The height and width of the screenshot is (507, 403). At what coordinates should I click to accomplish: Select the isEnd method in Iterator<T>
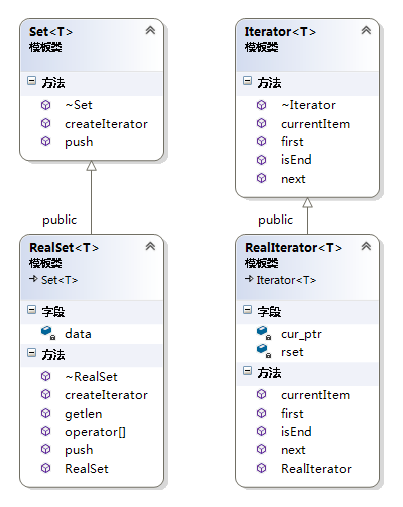click(296, 160)
